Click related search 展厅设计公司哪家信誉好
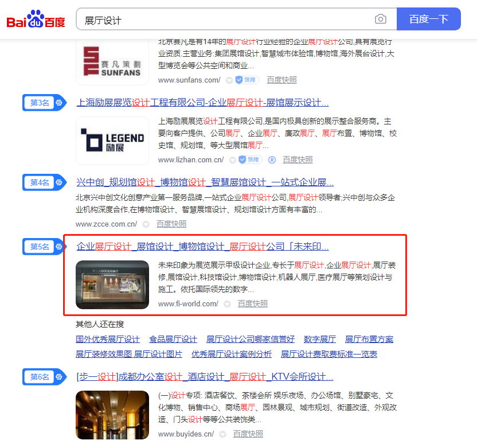477x448 pixels. click(x=251, y=339)
